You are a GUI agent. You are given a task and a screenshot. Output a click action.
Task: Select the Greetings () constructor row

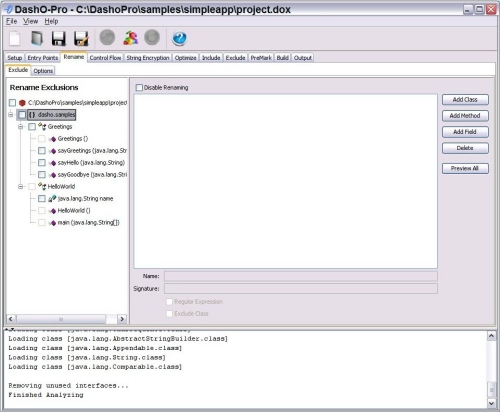(x=73, y=139)
